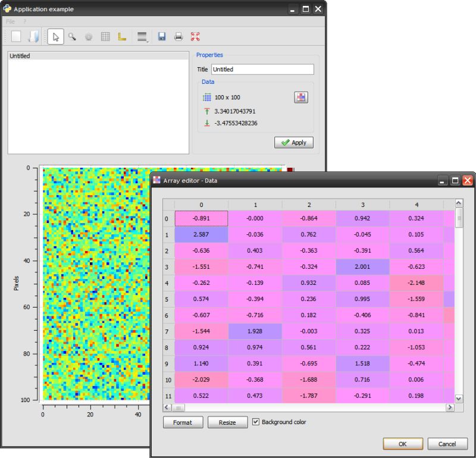Confirm changes with the OK button

click(x=403, y=444)
